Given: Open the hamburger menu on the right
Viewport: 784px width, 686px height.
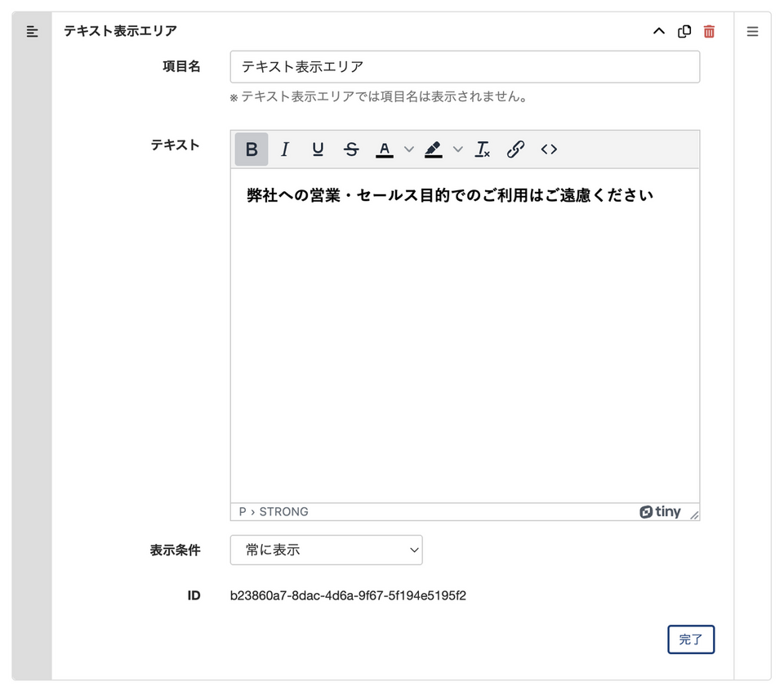Looking at the screenshot, I should tap(752, 32).
